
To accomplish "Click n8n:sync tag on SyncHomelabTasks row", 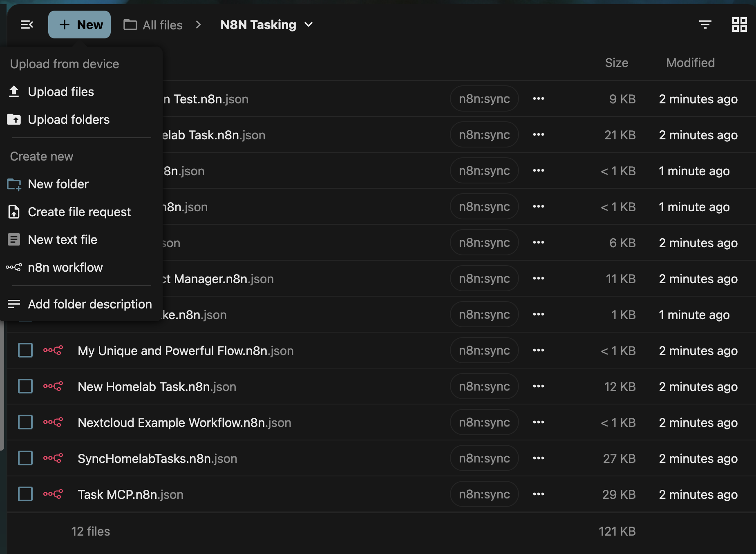I will tap(484, 458).
